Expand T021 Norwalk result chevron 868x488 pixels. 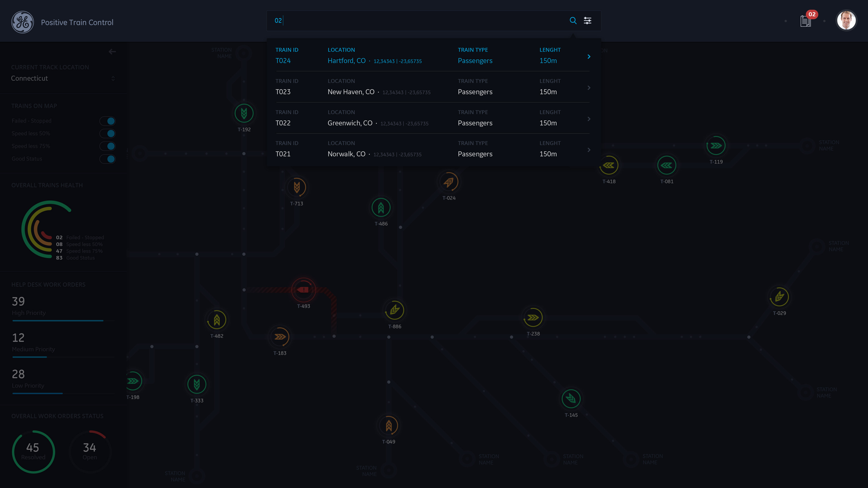click(589, 150)
